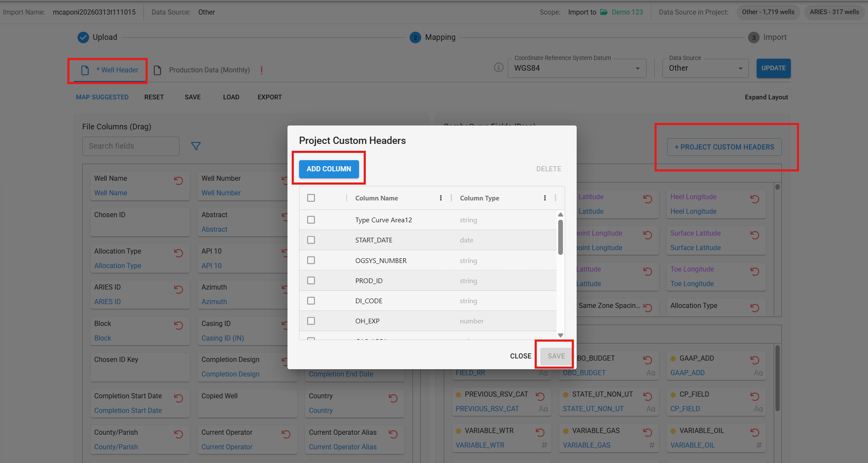
Task: Click scroll-down arrow in headers list
Action: (x=560, y=335)
